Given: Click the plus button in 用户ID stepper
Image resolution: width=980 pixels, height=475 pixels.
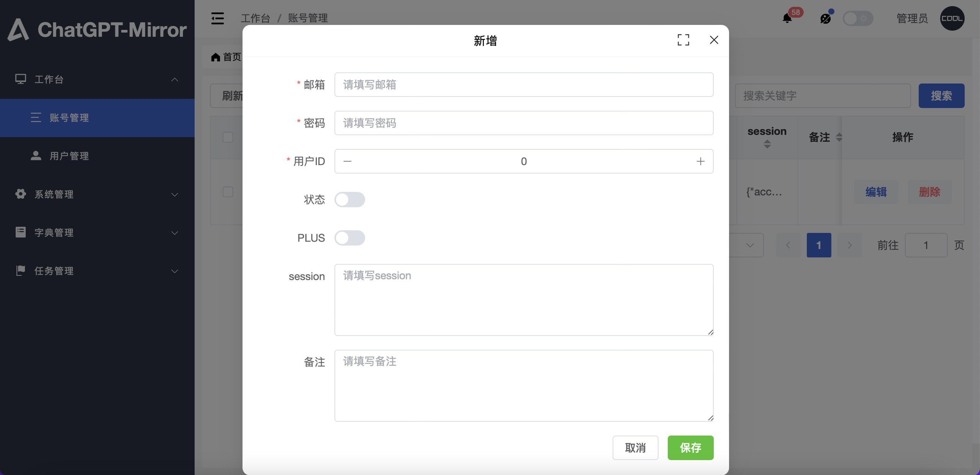Looking at the screenshot, I should [700, 161].
